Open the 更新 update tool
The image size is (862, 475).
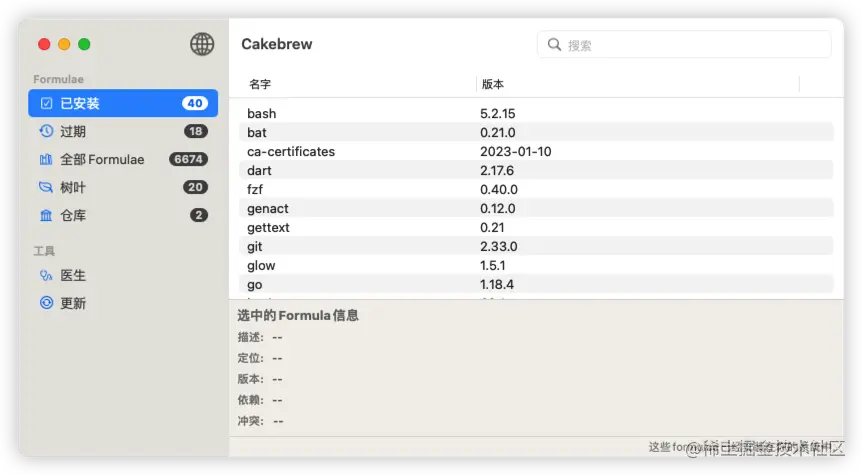point(123,303)
